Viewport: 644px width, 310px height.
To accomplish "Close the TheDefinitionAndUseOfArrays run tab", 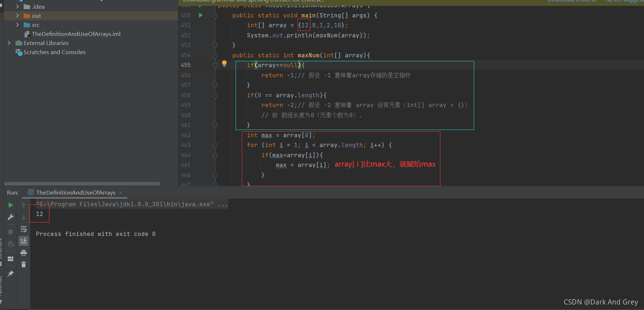I will [x=121, y=192].
